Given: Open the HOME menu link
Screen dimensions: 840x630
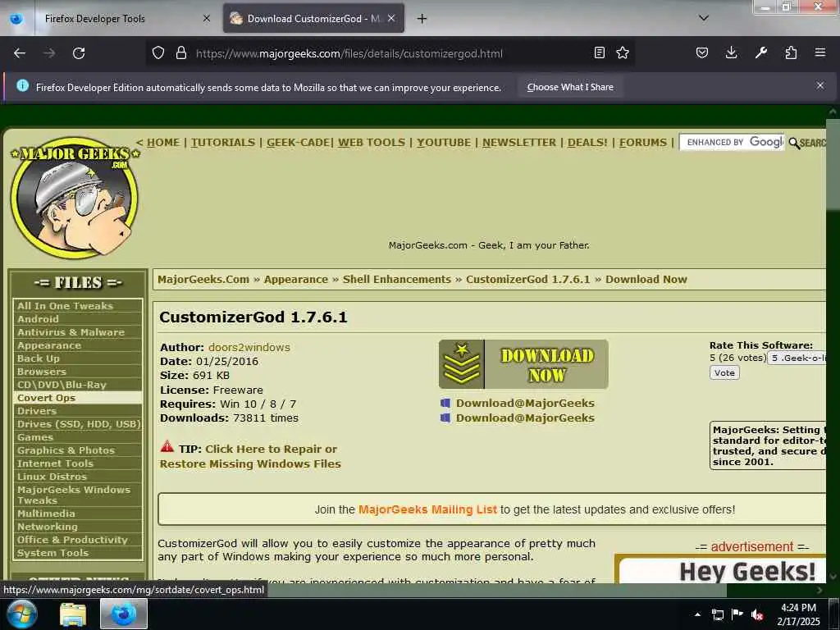Looking at the screenshot, I should click(x=163, y=143).
